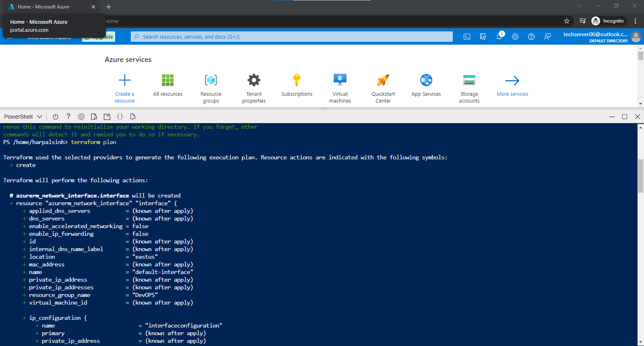Maximize the Cloud Shell pane

click(625, 117)
